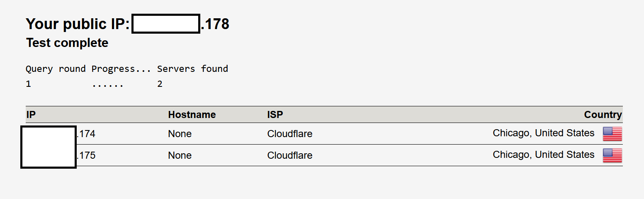Image resolution: width=644 pixels, height=199 pixels.
Task: Click the IP address ending in .174
Action: pos(86,134)
